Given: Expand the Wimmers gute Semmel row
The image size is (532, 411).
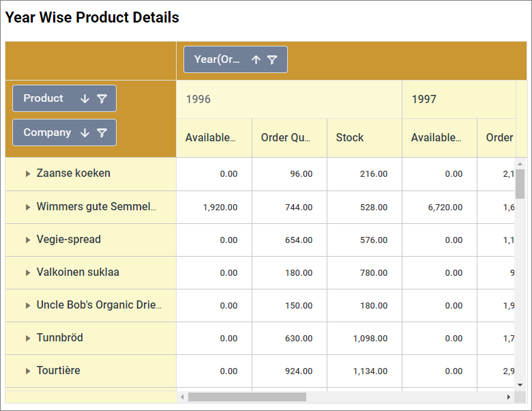Looking at the screenshot, I should pyautogui.click(x=28, y=207).
